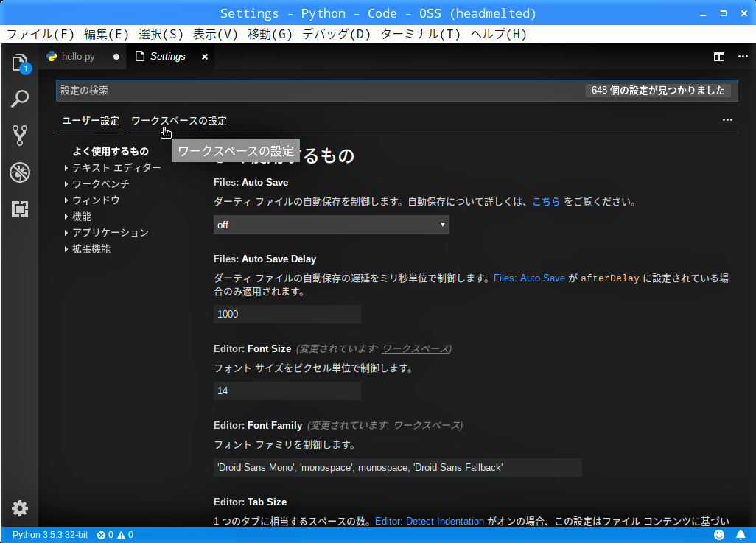Show errors count in status bar
The height and width of the screenshot is (543, 756).
click(105, 535)
